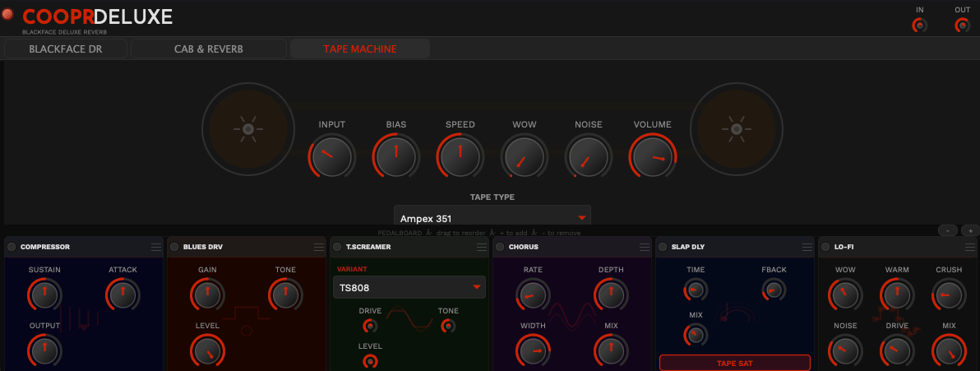Click the left tape reel
Image resolution: width=980 pixels, height=371 pixels.
[x=248, y=129]
